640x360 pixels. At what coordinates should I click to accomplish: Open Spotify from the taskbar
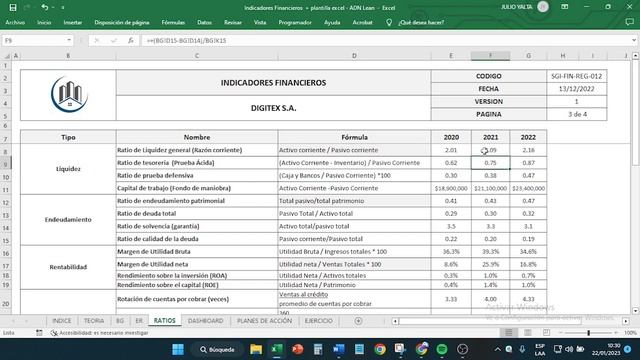pyautogui.click(x=442, y=349)
